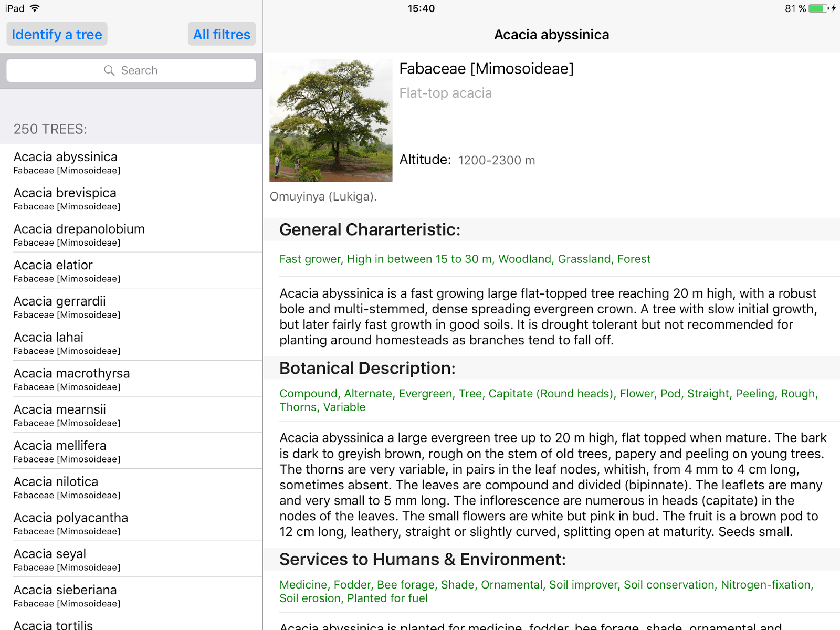
Task: Click the search magnifier icon
Action: tap(109, 70)
